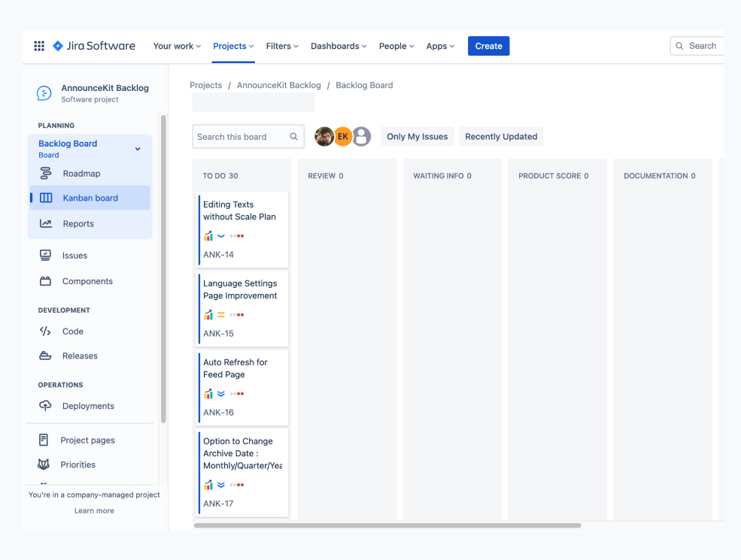
Task: Open Components in the sidebar
Action: coord(90,281)
